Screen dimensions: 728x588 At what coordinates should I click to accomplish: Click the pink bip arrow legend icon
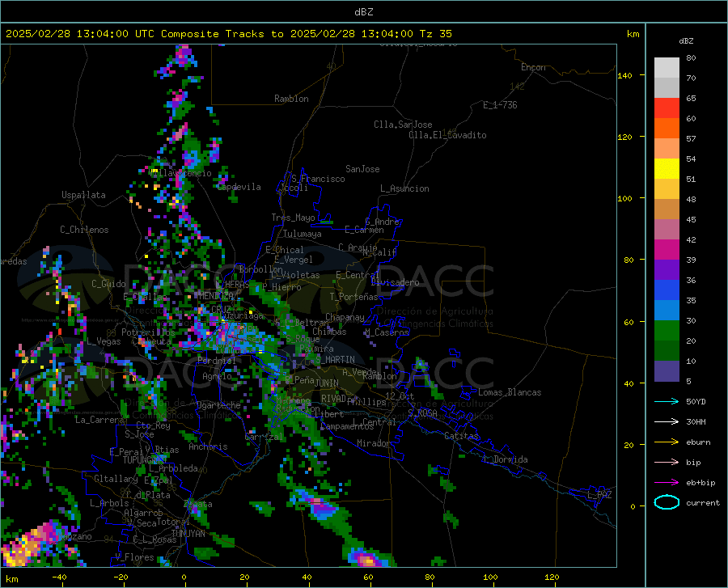point(667,463)
